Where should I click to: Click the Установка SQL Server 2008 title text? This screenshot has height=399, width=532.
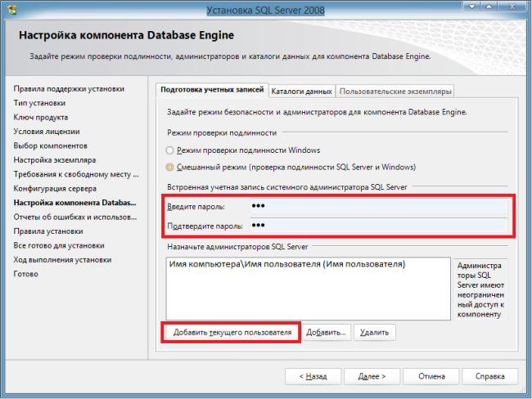point(266,10)
